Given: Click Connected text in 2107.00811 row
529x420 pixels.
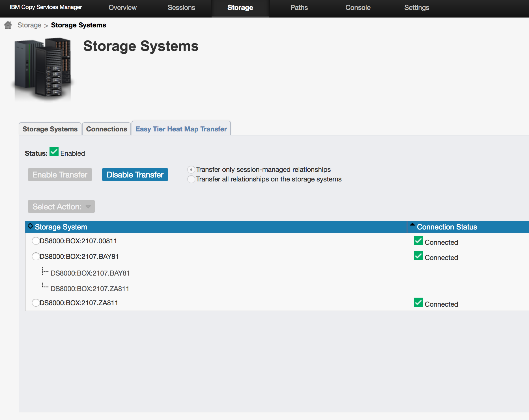Looking at the screenshot, I should (441, 242).
